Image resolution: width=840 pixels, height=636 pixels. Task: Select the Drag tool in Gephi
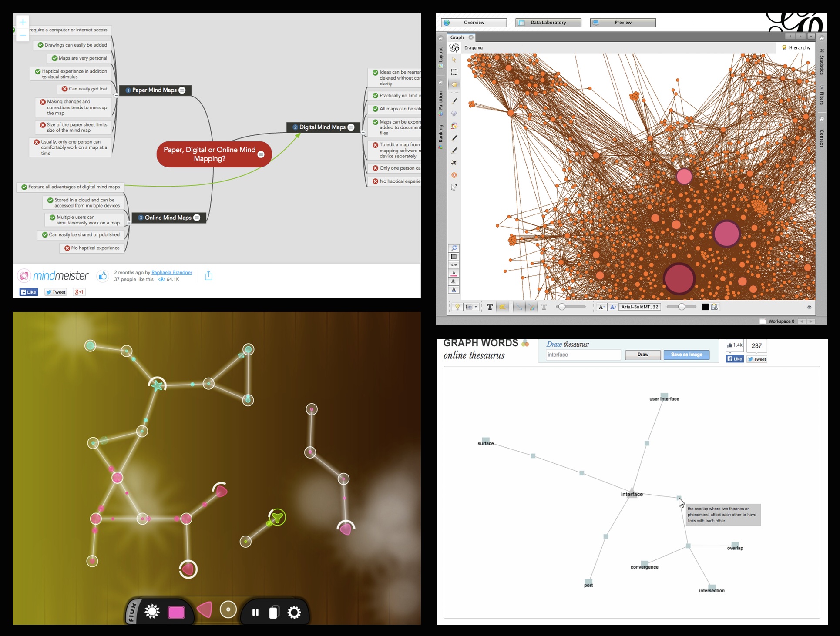[x=454, y=84]
